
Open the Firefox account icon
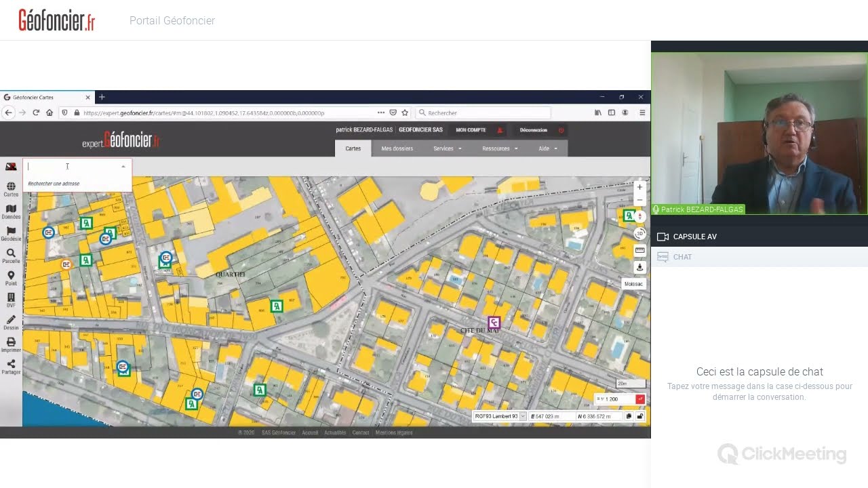625,113
